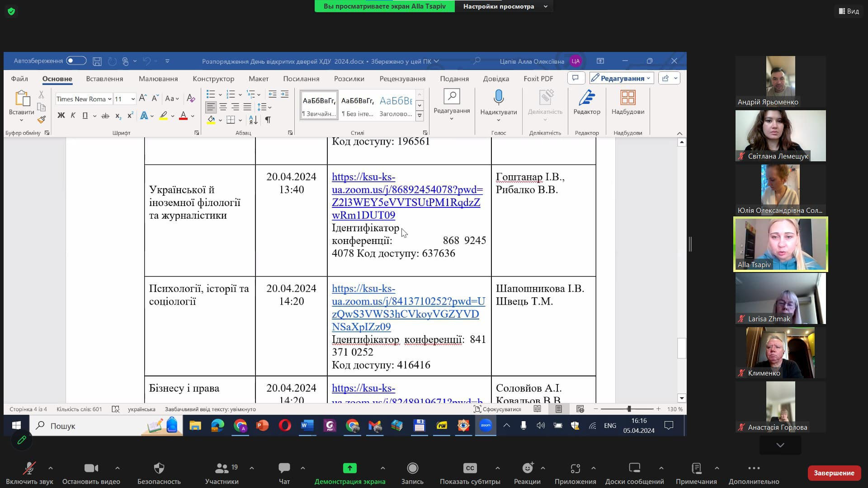Screen dimensions: 868x488
Task: Open the Dictate microphone tool
Action: (499, 105)
